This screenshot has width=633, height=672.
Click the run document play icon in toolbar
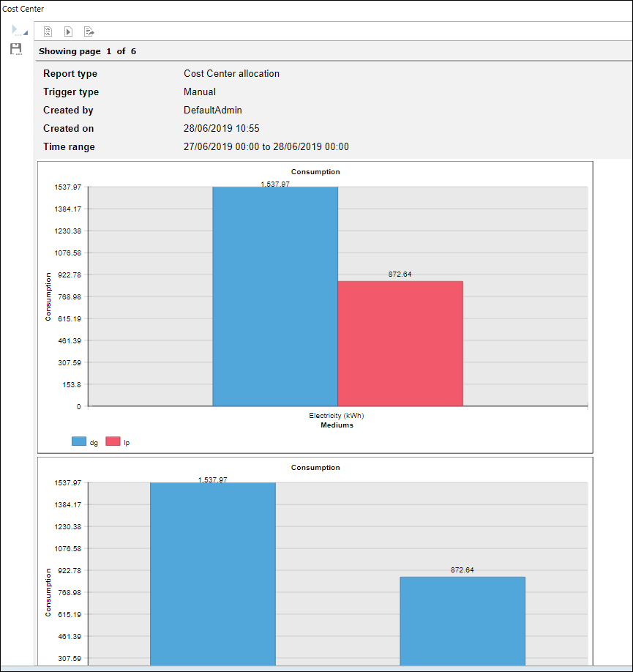pos(68,31)
